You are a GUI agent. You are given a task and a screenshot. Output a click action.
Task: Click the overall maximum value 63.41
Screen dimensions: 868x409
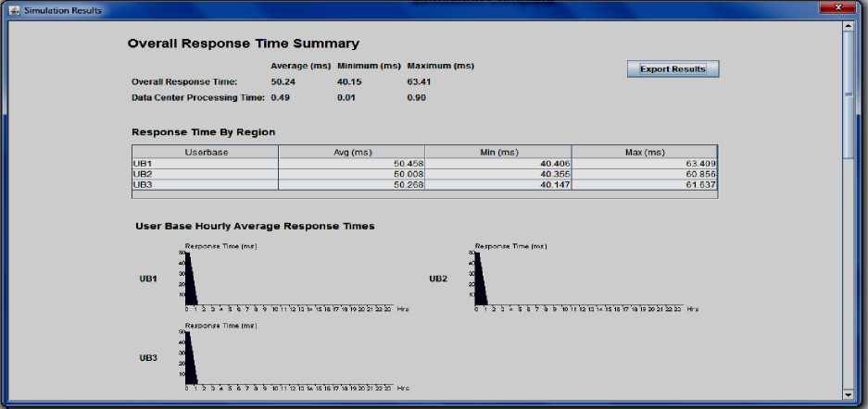pyautogui.click(x=419, y=81)
